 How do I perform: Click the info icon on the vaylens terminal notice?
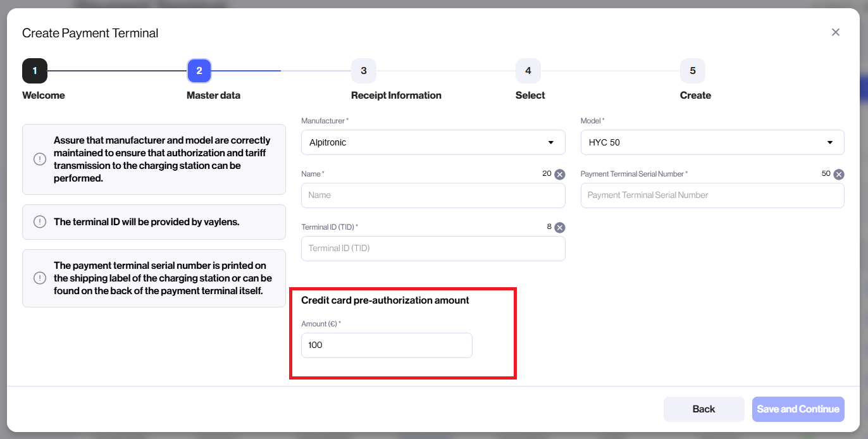tap(39, 222)
